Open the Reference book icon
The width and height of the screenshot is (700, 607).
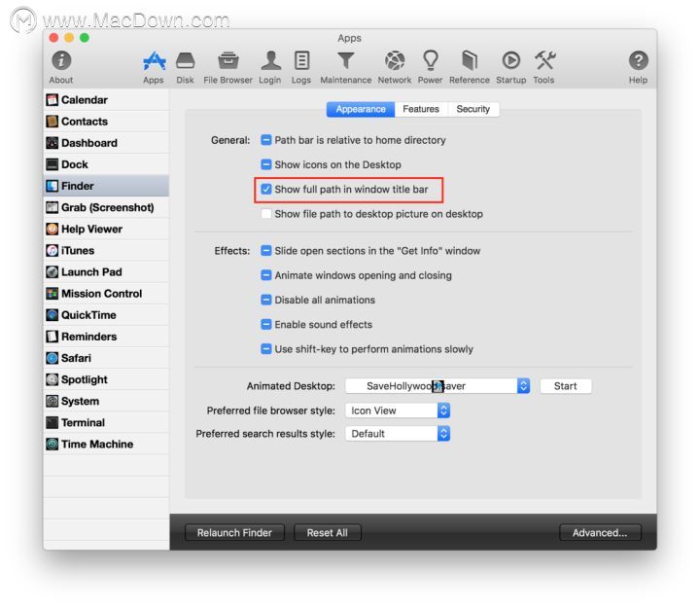pyautogui.click(x=470, y=60)
